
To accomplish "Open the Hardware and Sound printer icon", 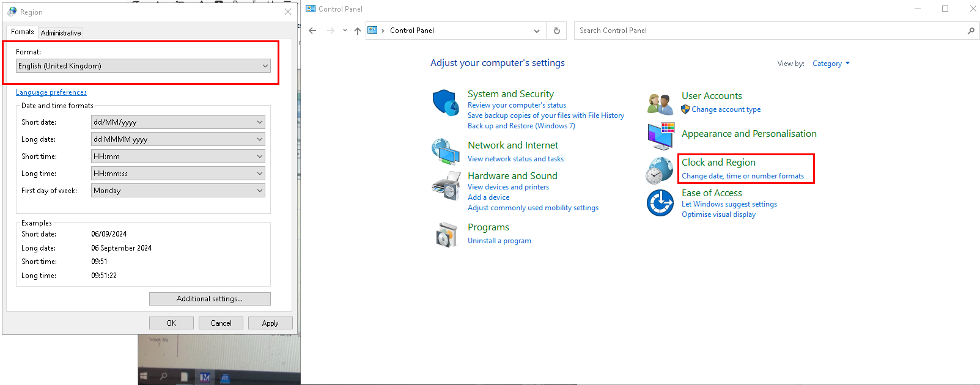I will point(446,186).
